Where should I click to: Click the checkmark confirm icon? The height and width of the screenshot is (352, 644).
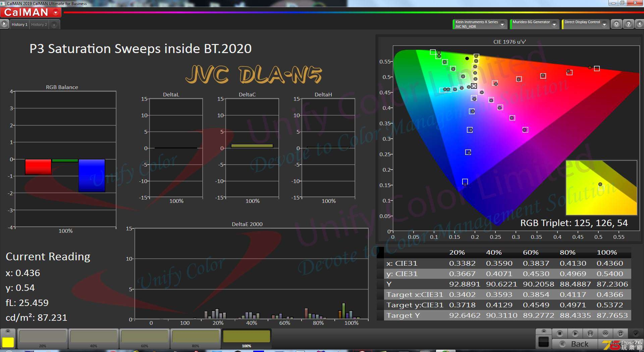636,334
